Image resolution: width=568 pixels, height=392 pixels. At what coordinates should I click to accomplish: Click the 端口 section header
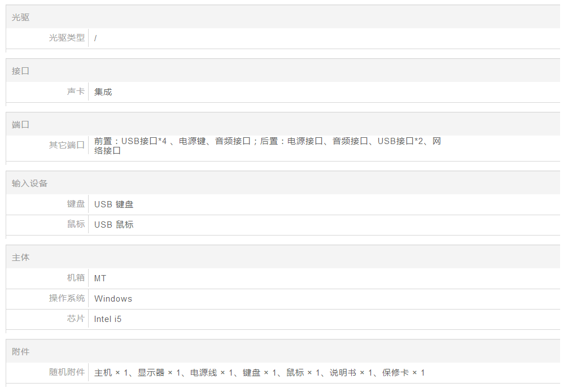point(21,125)
